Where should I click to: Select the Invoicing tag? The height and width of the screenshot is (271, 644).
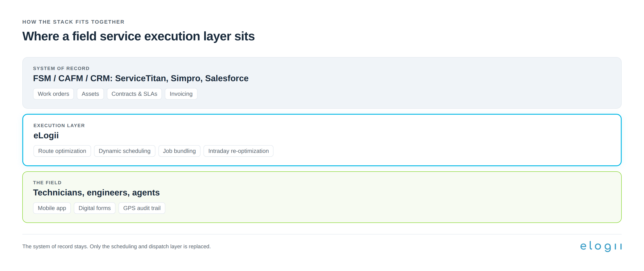(x=181, y=94)
